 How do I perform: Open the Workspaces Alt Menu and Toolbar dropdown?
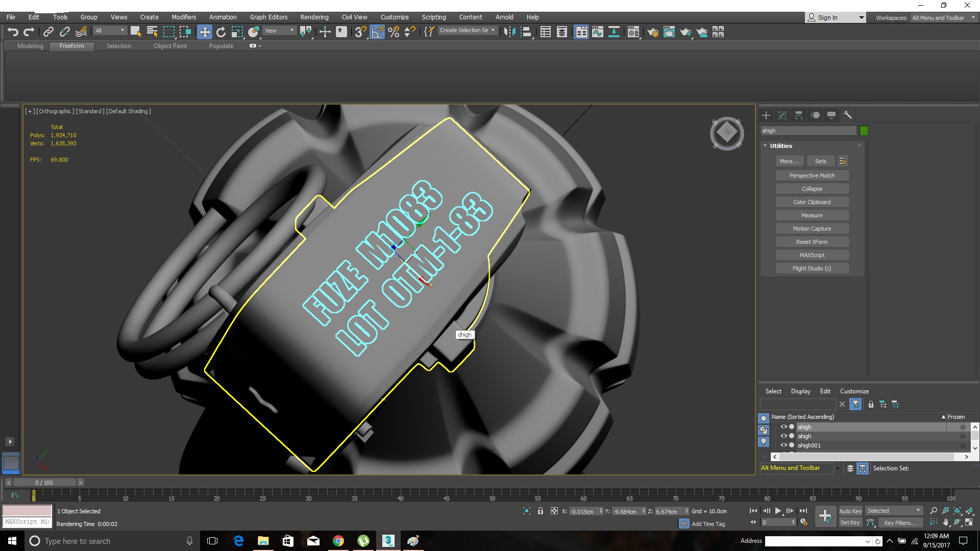point(944,18)
